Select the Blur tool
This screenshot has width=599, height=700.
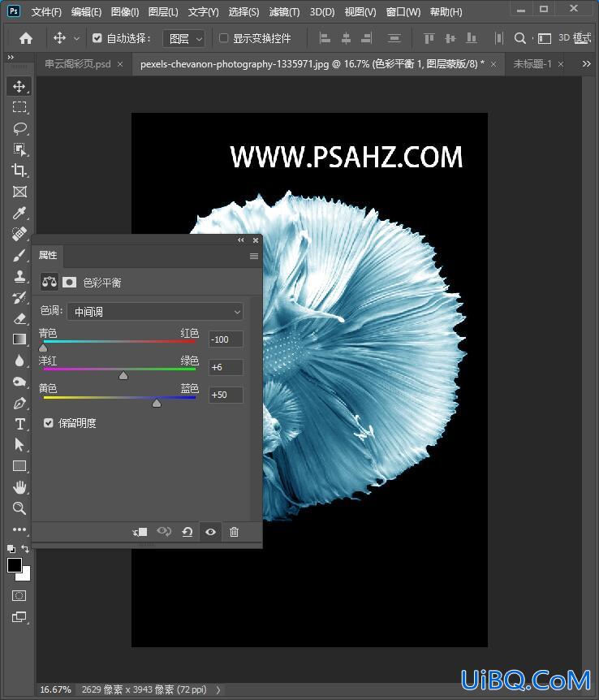point(19,361)
